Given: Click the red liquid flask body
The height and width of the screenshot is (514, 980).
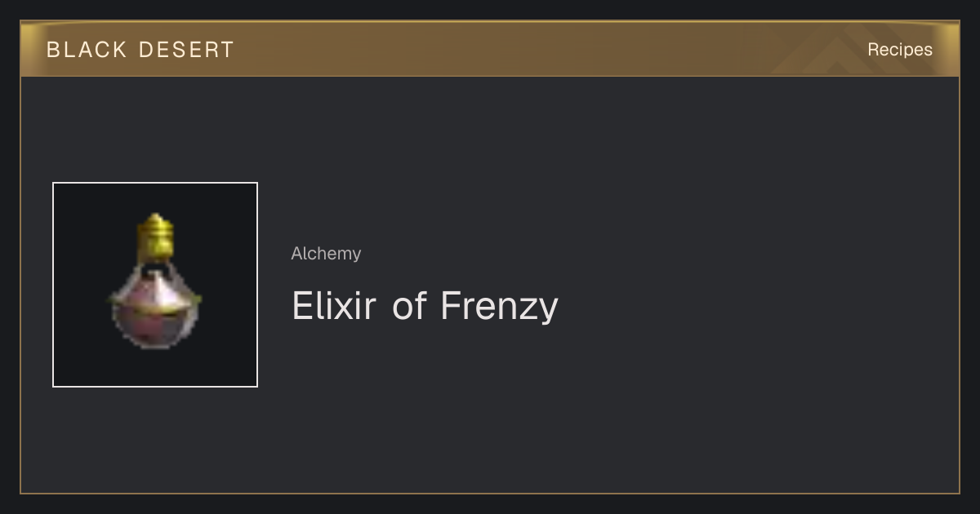Looking at the screenshot, I should (155, 328).
